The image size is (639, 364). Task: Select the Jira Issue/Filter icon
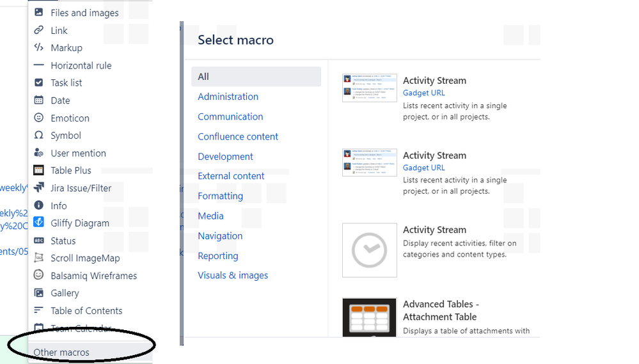click(x=39, y=187)
